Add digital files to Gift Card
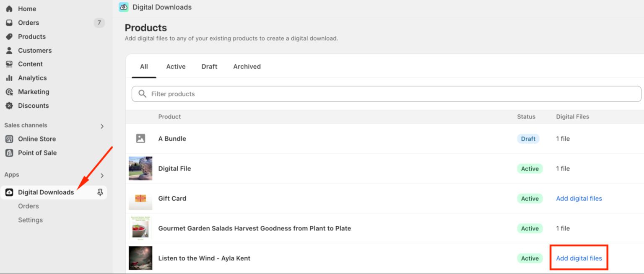644x274 pixels. click(x=579, y=199)
